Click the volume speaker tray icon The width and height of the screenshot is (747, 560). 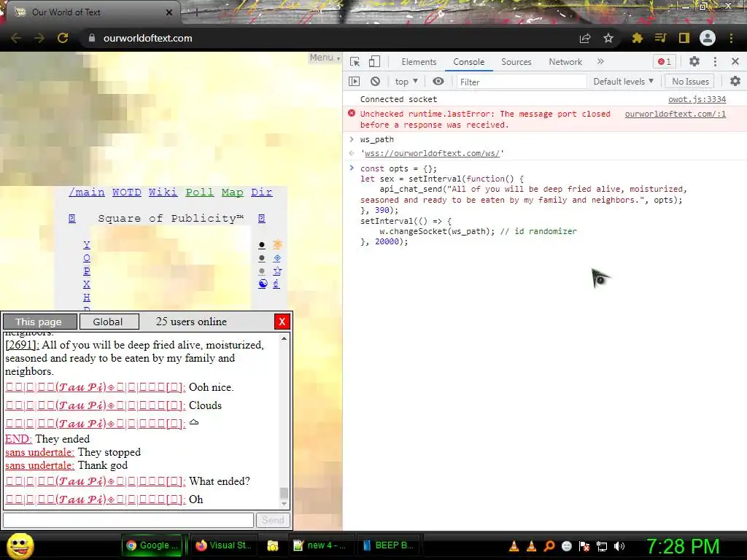(619, 546)
